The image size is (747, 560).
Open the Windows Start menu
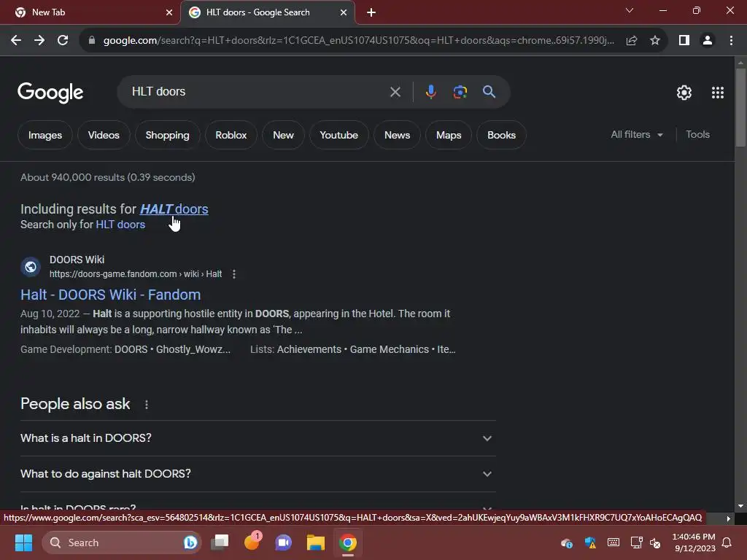coord(23,542)
